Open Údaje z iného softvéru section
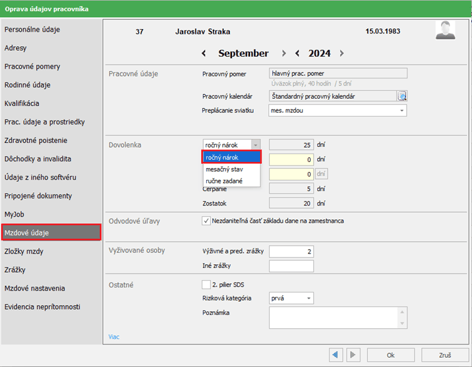472x367 pixels. pyautogui.click(x=40, y=177)
